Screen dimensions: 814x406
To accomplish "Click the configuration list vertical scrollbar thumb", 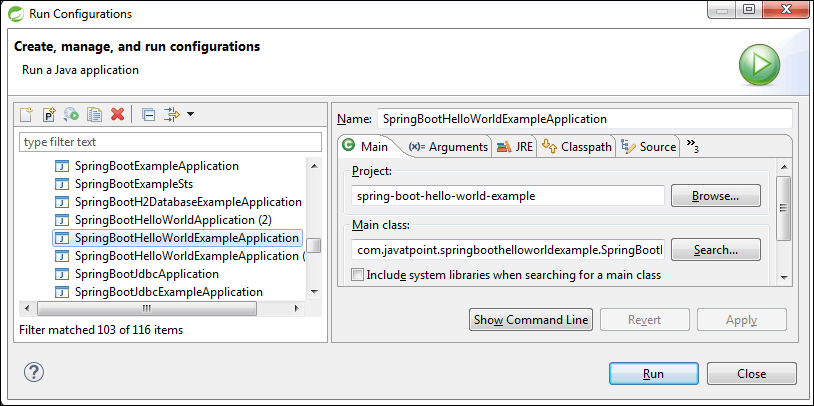I will 314,245.
